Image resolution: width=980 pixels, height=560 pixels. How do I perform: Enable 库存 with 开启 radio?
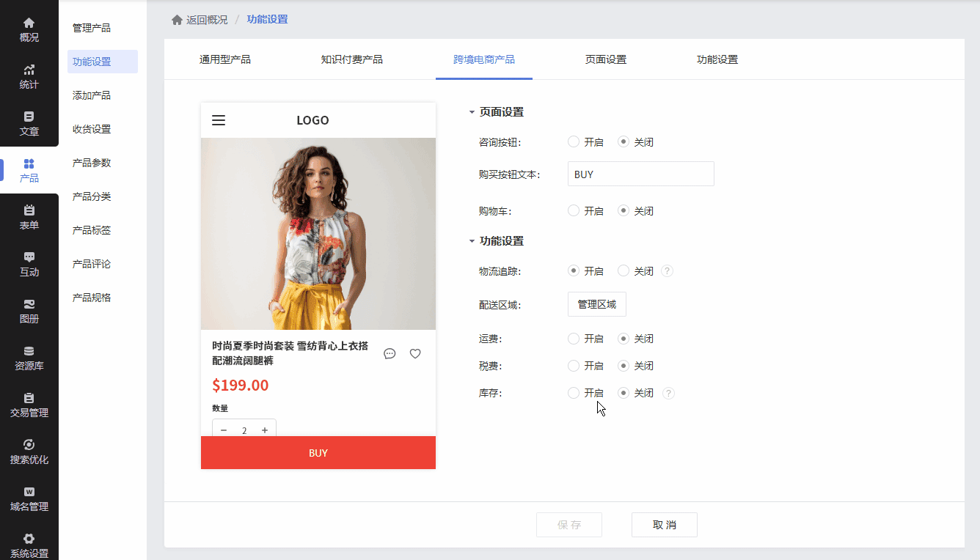click(x=574, y=393)
